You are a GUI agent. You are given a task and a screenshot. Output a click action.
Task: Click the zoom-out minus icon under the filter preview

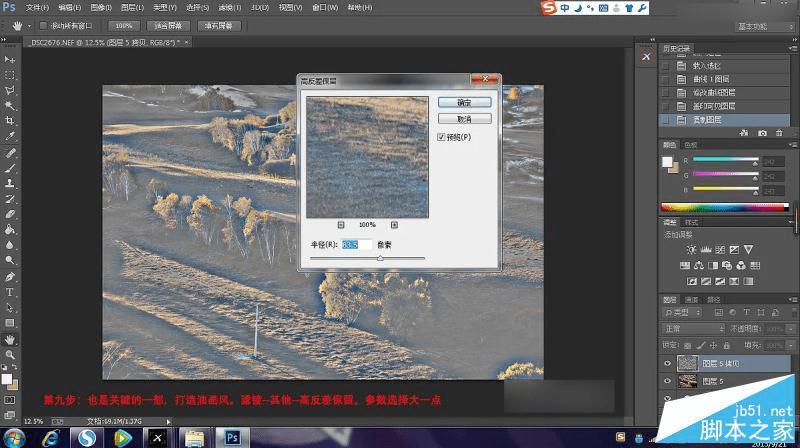pyautogui.click(x=341, y=225)
